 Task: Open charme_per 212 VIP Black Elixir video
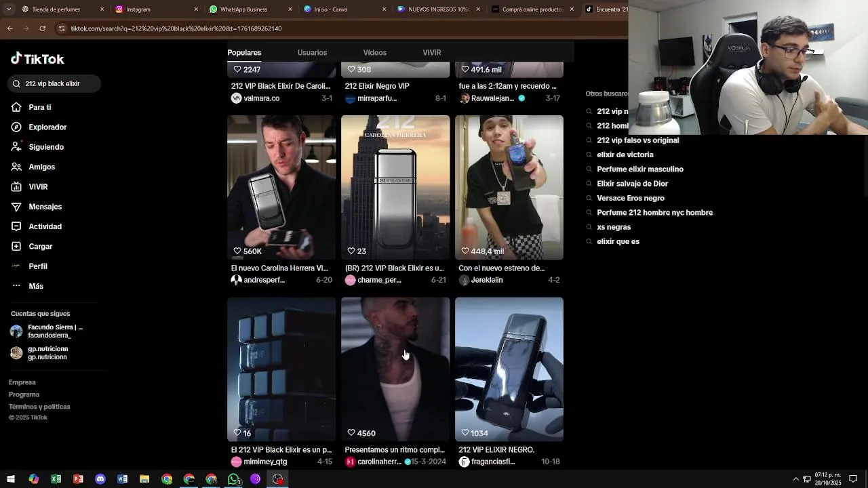(395, 187)
